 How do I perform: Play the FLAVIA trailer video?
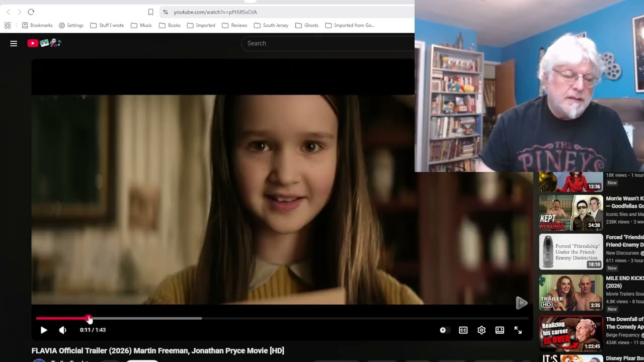pyautogui.click(x=44, y=330)
